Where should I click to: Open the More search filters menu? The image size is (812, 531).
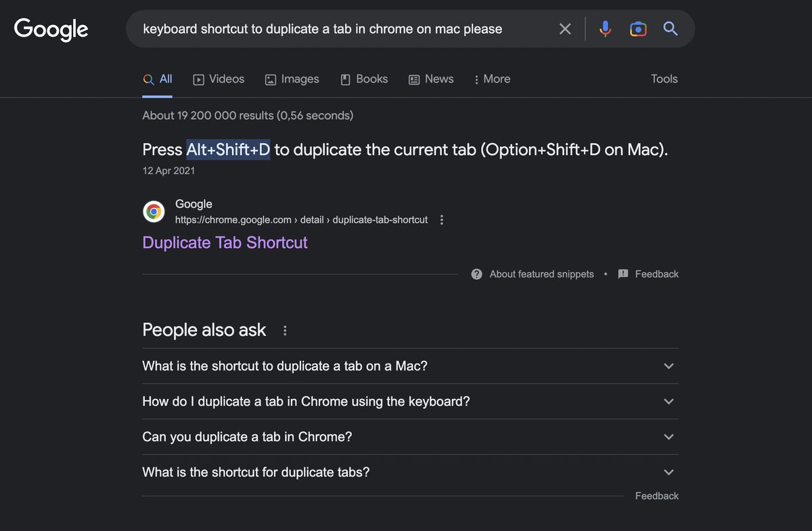click(x=492, y=79)
